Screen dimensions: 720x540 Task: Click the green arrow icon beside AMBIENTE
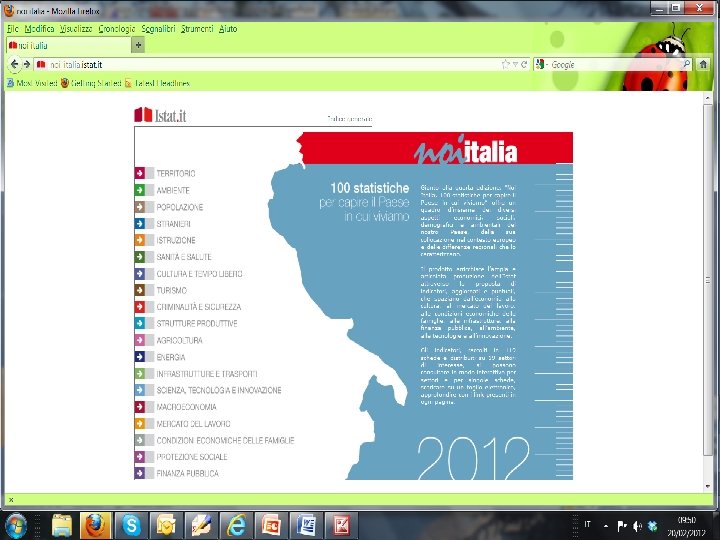click(x=140, y=190)
